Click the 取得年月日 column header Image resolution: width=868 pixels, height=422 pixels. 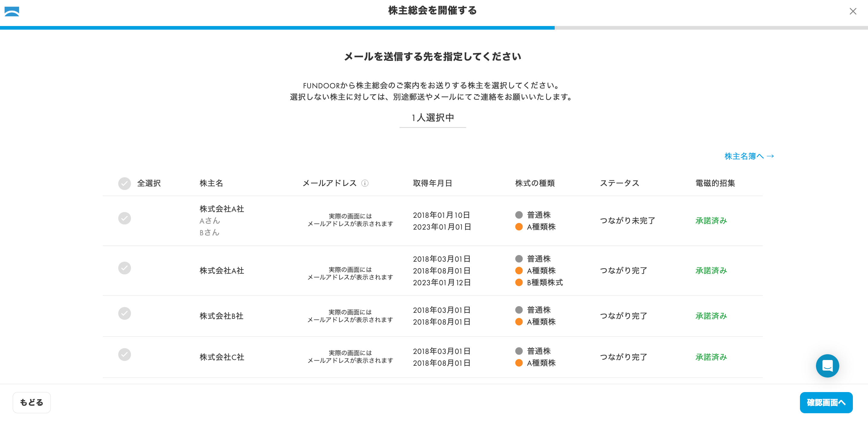pos(432,183)
